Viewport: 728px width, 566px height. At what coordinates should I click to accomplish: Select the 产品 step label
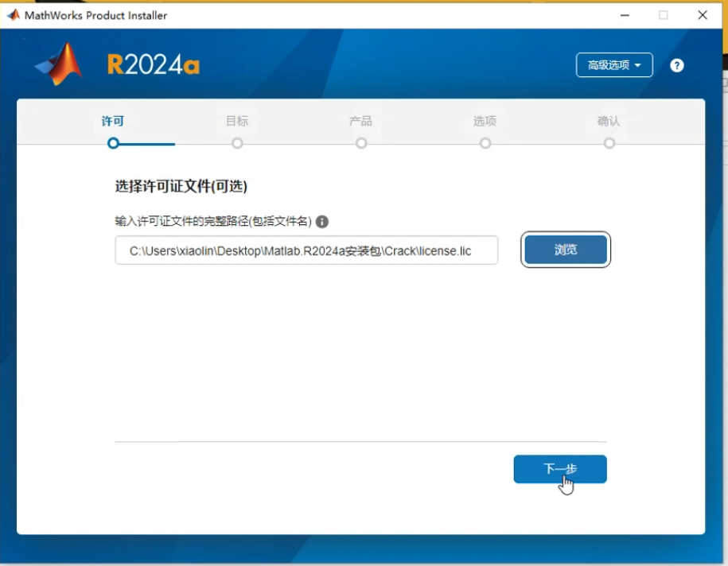361,121
